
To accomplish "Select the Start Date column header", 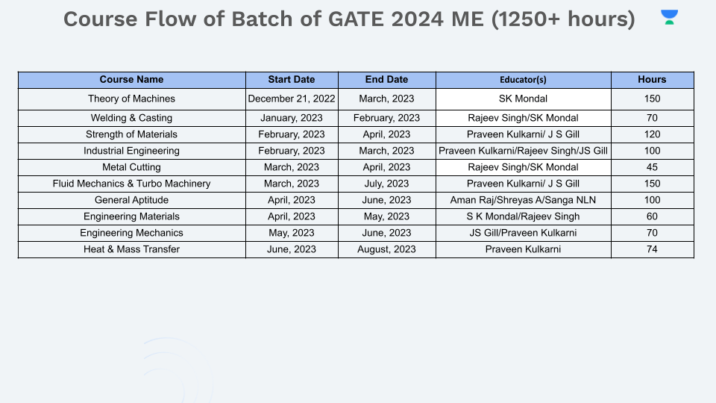I will pyautogui.click(x=292, y=79).
